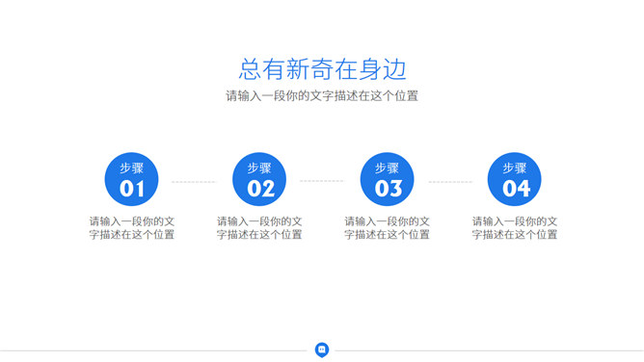Screen dimensions: 644x362
Task: Click the blue chat-bubble logo at bottom center
Action: point(322,349)
